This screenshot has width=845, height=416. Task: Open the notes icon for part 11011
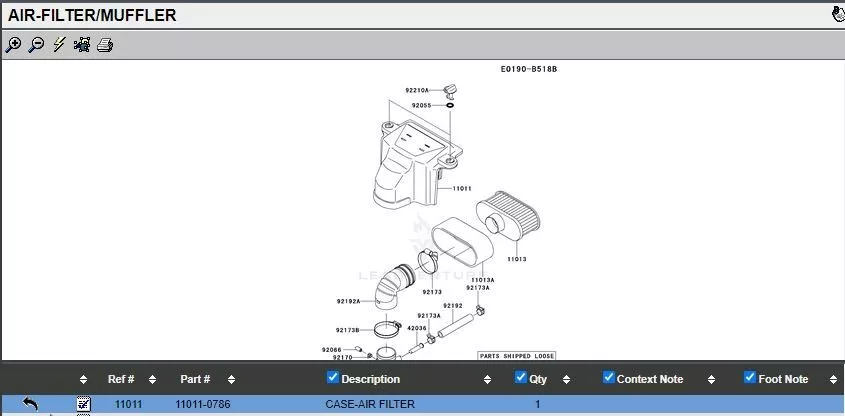coord(84,404)
